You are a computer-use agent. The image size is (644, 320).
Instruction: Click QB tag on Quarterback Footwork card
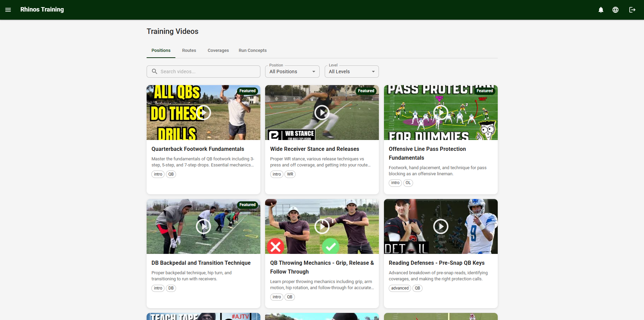pyautogui.click(x=171, y=174)
